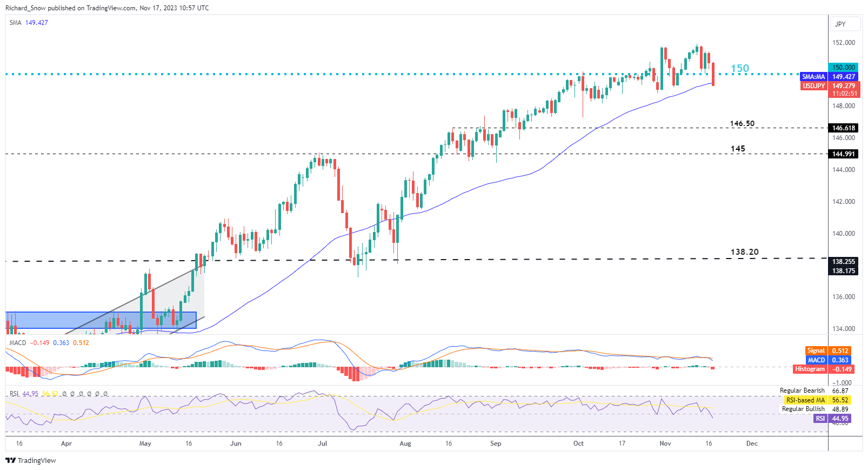Click the red Histogram -0.149 tag
Image resolution: width=868 pixels, height=470 pixels.
(x=823, y=369)
